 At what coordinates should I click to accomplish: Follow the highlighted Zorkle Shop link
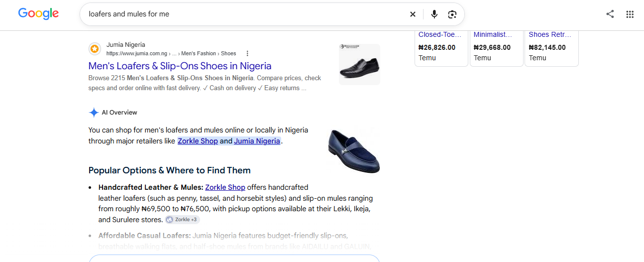click(x=198, y=141)
